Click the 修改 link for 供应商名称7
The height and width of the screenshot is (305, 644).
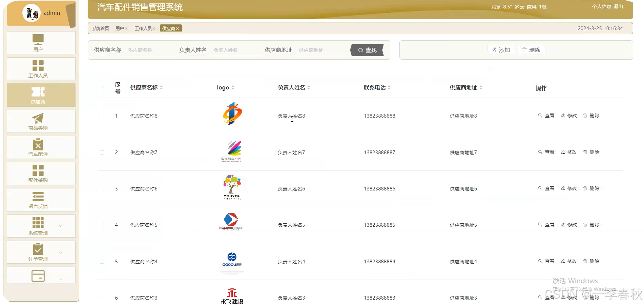[x=572, y=152]
